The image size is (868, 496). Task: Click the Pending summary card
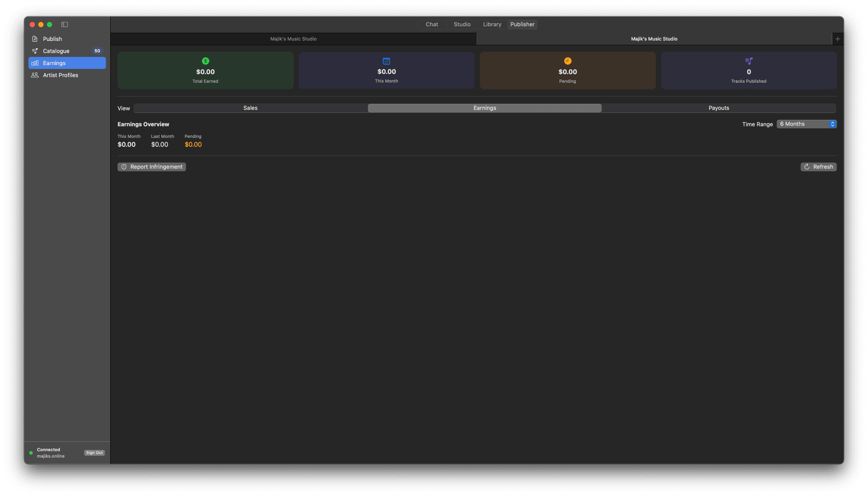(567, 71)
